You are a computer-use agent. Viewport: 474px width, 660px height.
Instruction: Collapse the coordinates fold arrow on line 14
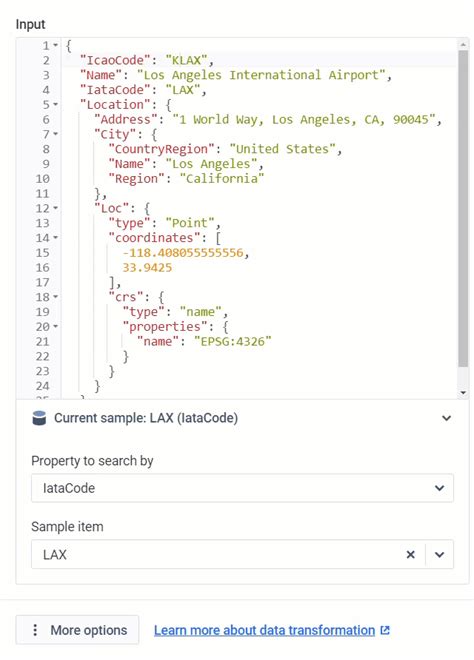[55, 238]
